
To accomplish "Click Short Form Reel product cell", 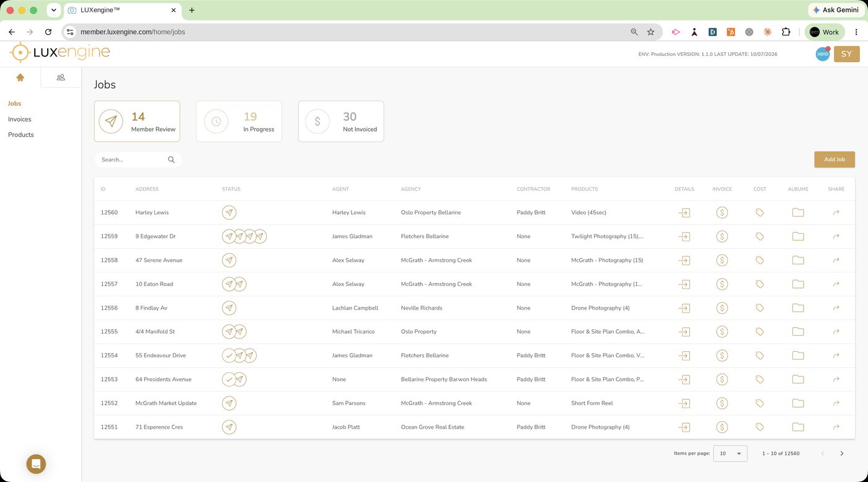I will point(592,403).
